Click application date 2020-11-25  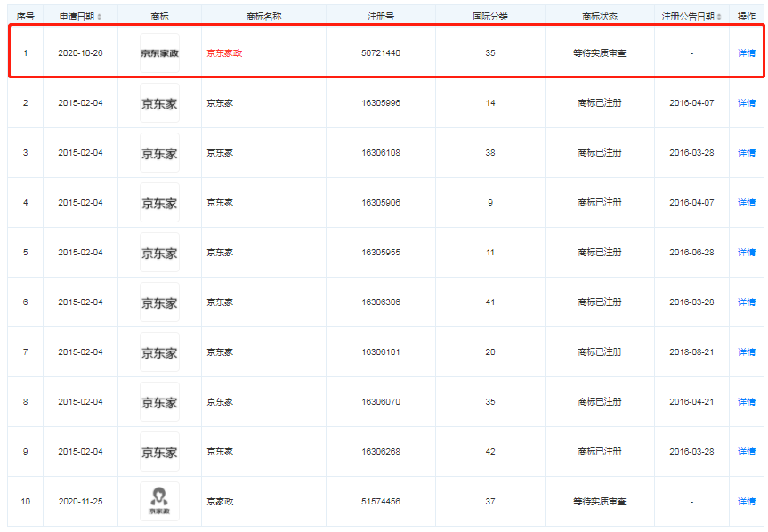coord(80,501)
